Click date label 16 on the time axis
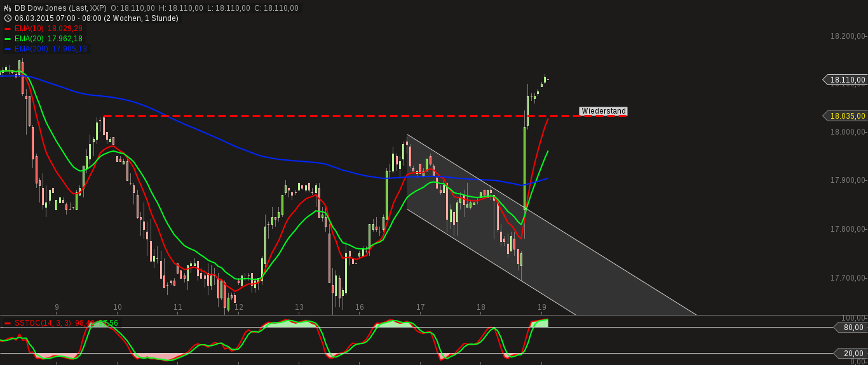Image resolution: width=868 pixels, height=365 pixels. click(x=360, y=307)
